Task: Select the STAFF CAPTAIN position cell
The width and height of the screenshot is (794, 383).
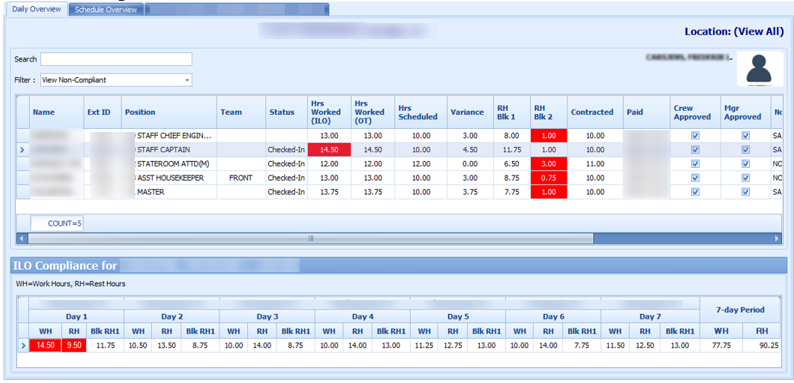Action: point(169,150)
